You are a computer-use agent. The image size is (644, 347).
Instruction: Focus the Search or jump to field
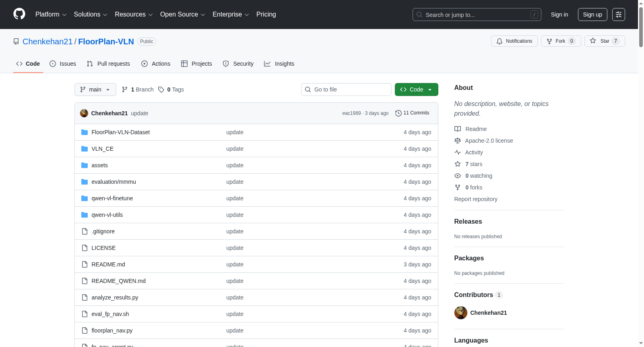477,15
